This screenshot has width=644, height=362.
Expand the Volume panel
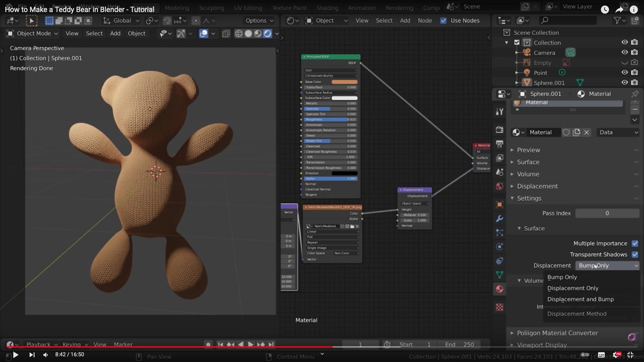coord(528,174)
